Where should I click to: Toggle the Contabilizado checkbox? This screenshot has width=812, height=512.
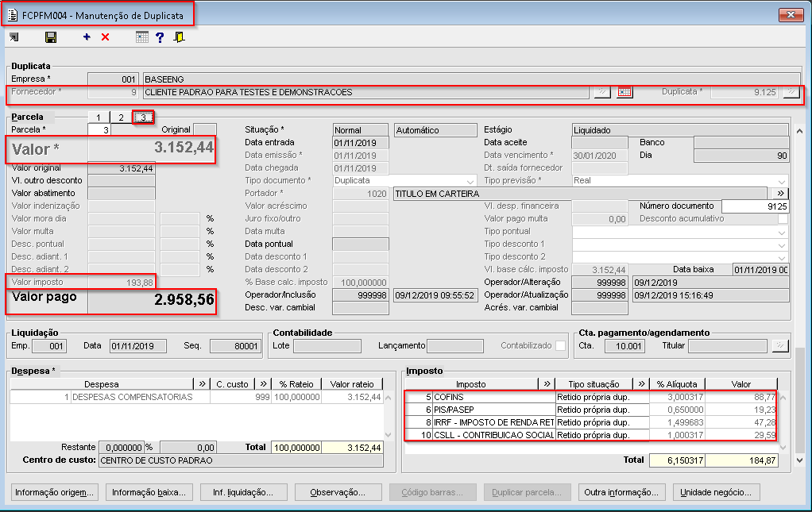pos(560,345)
